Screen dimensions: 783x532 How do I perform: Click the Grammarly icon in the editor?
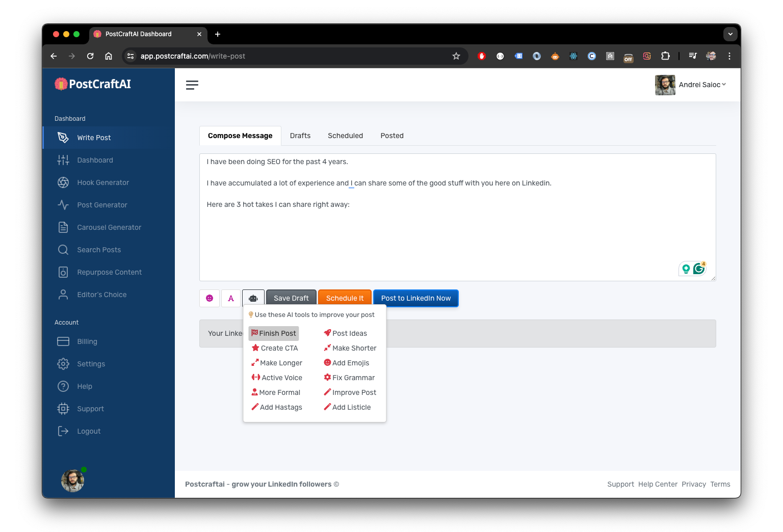[699, 268]
